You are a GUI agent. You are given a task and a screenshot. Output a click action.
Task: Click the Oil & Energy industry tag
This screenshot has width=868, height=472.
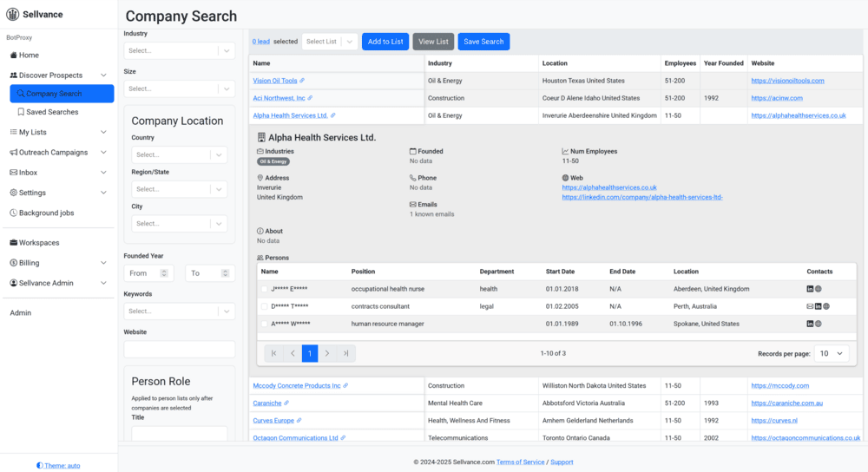273,161
